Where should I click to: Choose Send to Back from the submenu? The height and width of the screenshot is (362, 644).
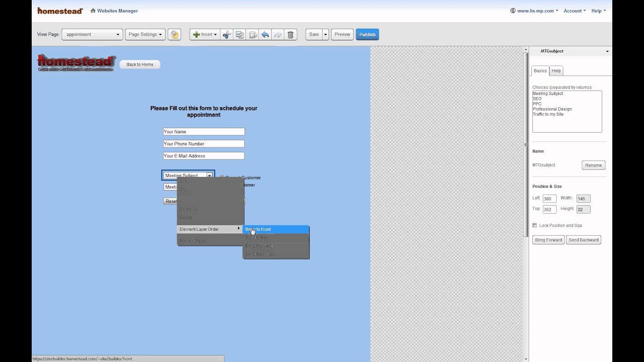pos(276,237)
